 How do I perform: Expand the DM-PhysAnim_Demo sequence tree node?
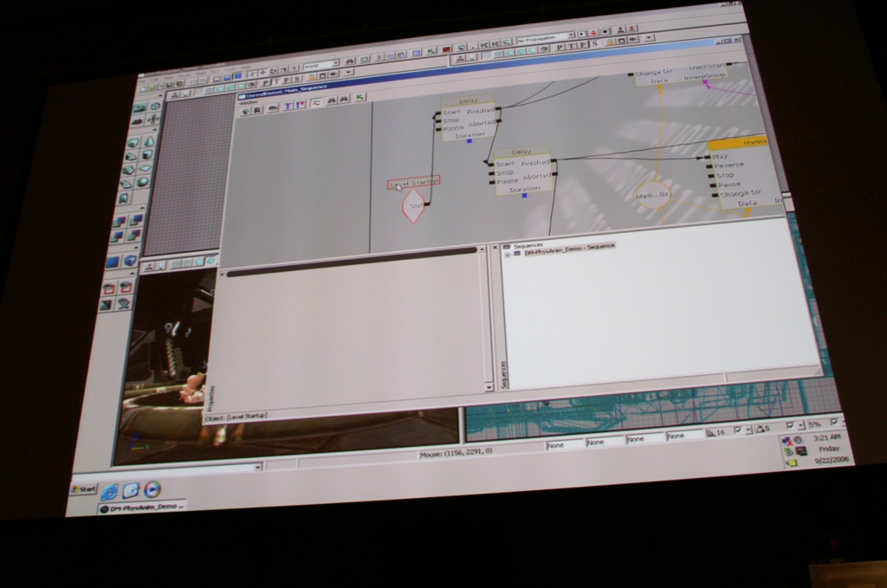[x=507, y=254]
